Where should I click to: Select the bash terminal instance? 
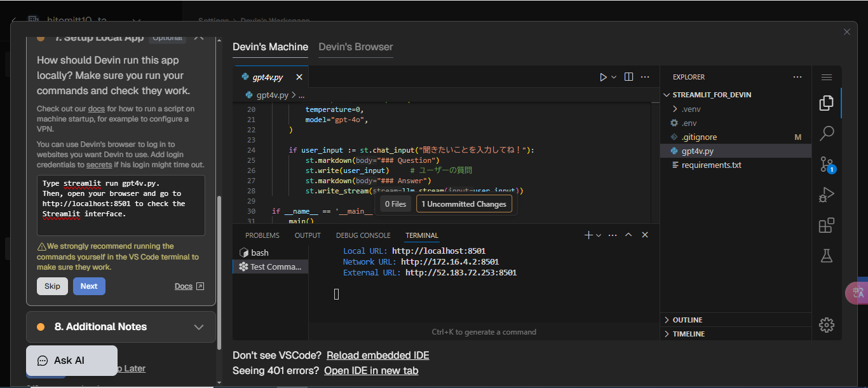[270, 253]
